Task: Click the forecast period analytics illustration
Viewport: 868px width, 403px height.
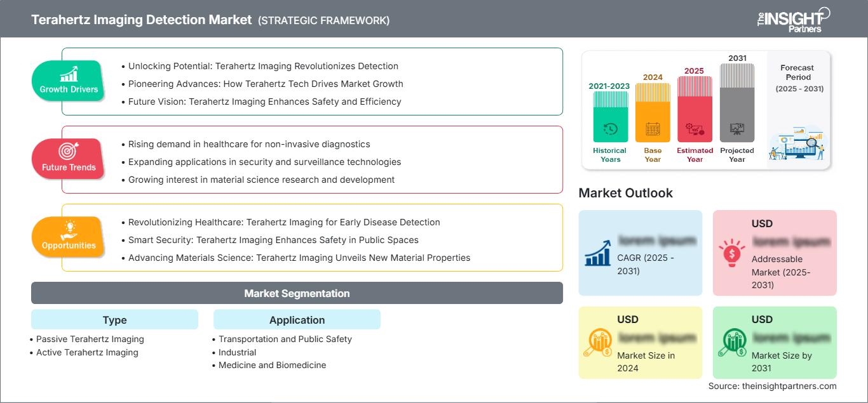Action: (798, 145)
